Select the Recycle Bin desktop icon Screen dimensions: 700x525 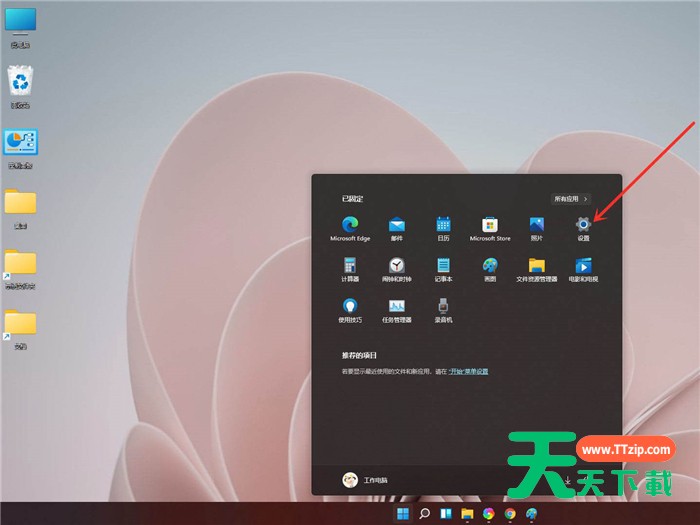pyautogui.click(x=20, y=84)
